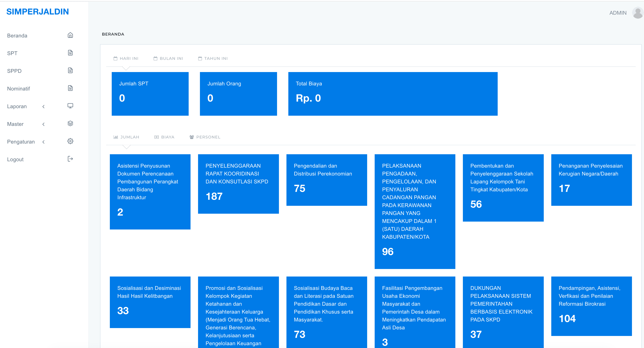
Task: Open the SPT menu link
Action: click(12, 53)
